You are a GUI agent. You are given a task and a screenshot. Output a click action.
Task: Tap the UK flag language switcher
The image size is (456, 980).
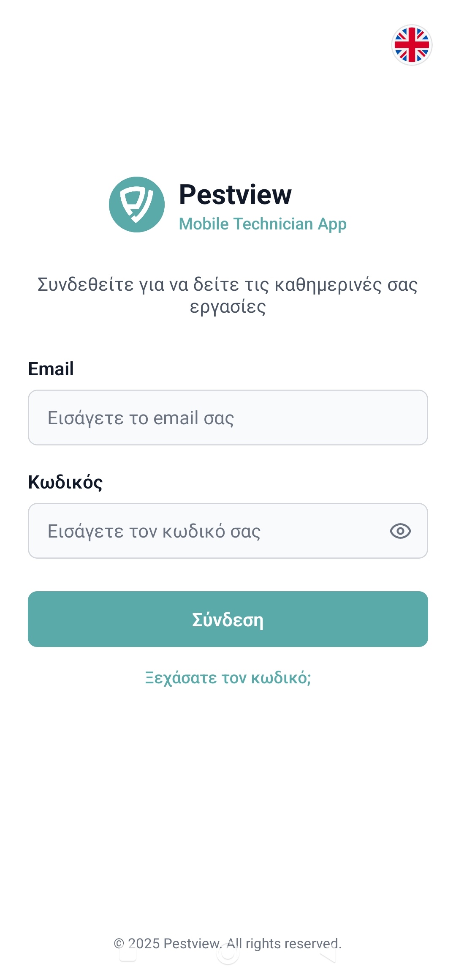pyautogui.click(x=412, y=45)
